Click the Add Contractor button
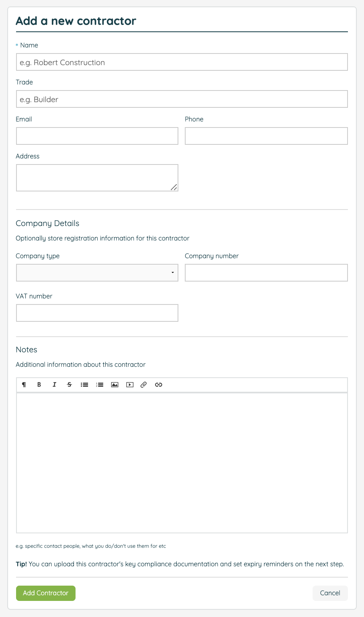 tap(46, 593)
